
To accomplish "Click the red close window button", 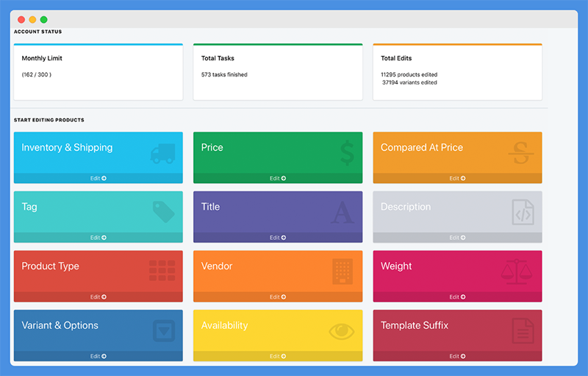I will pos(21,20).
